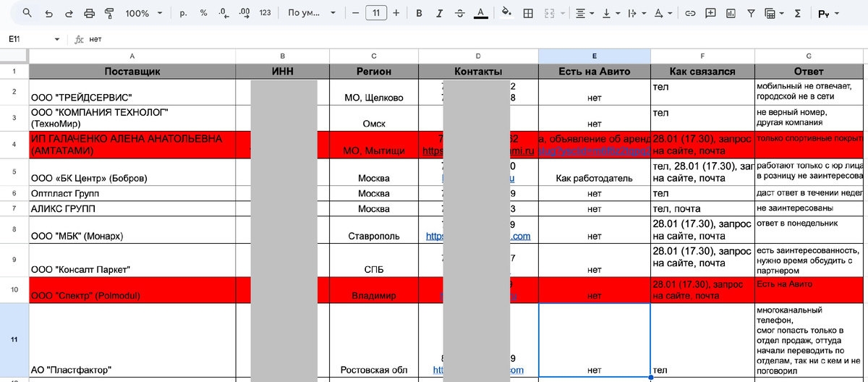The width and height of the screenshot is (868, 382).
Task: Open the 100% zoom dropdown
Action: pyautogui.click(x=143, y=13)
